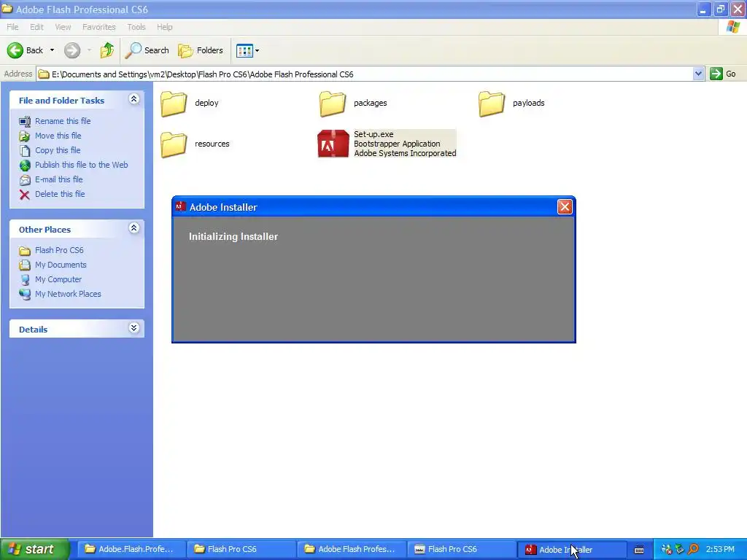Click the Publish this file to the Web link
The image size is (747, 560).
[82, 165]
